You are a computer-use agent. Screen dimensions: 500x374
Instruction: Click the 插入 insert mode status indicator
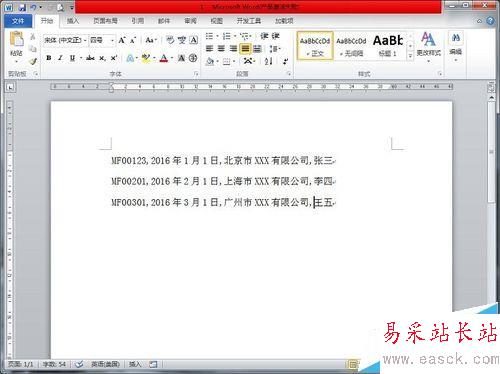(x=135, y=364)
